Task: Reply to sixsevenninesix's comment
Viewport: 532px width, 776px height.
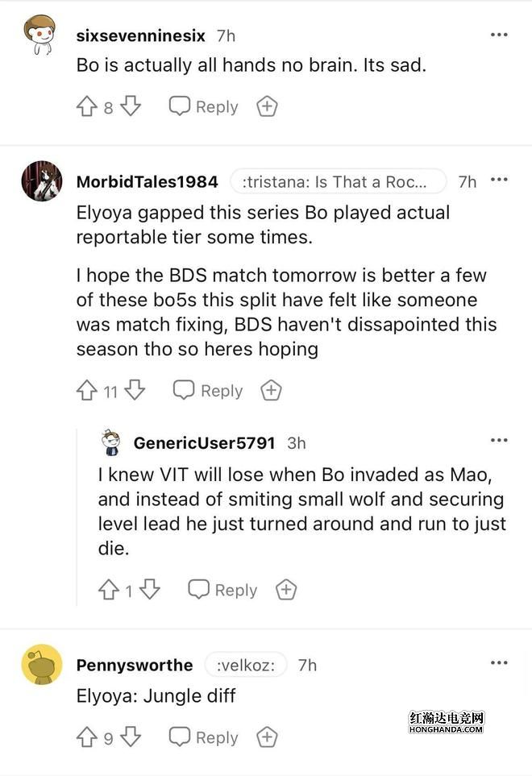Action: 204,107
